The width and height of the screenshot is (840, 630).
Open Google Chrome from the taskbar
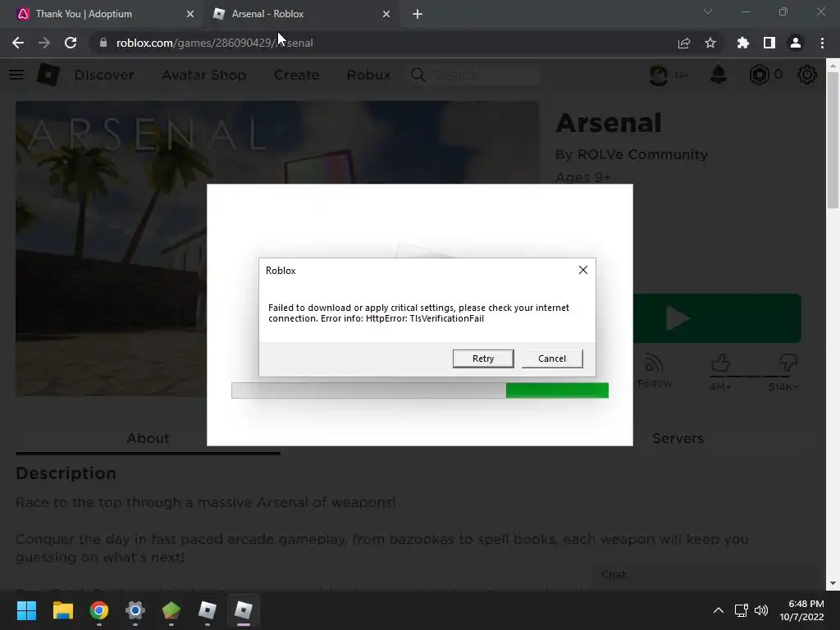pyautogui.click(x=99, y=610)
